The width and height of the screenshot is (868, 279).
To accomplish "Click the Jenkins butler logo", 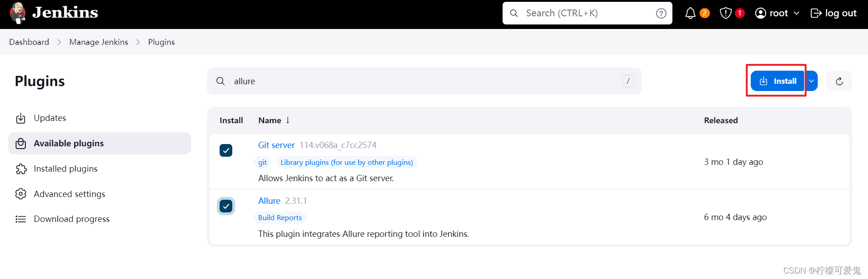I will click(18, 13).
